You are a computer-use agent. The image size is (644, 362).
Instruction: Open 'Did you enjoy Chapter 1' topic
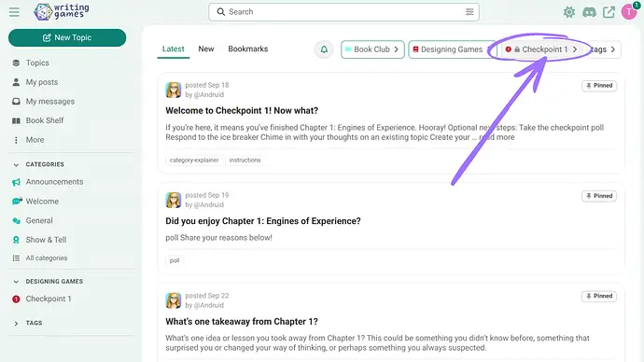tap(263, 221)
